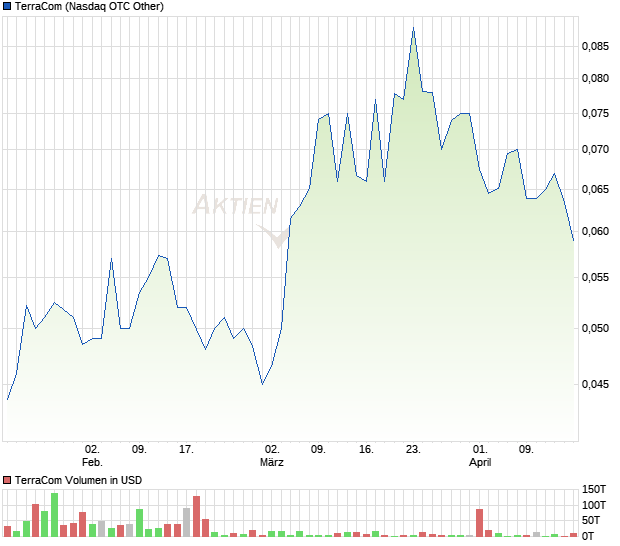Click the 0,075 price axis label
This screenshot has width=620, height=546.
595,113
